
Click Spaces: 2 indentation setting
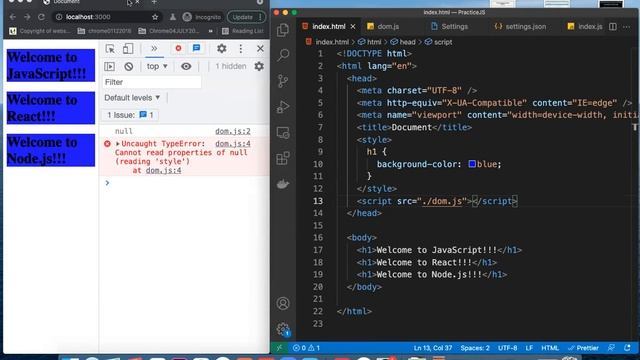(x=475, y=348)
